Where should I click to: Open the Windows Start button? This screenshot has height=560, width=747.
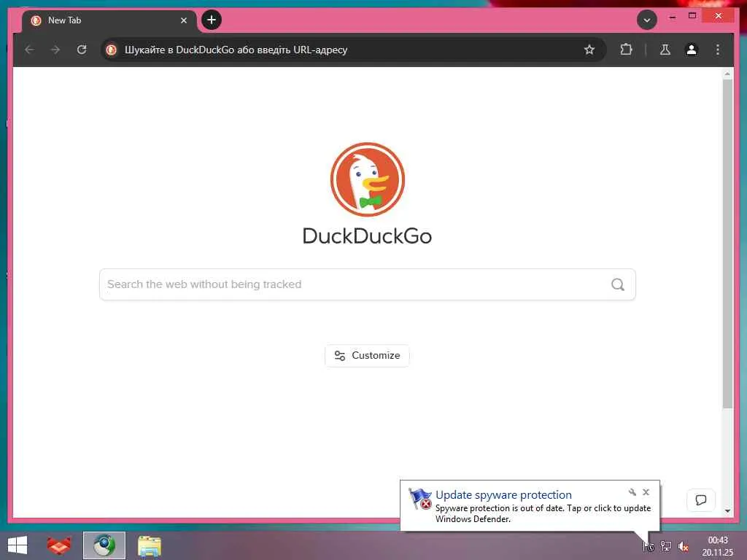18,545
